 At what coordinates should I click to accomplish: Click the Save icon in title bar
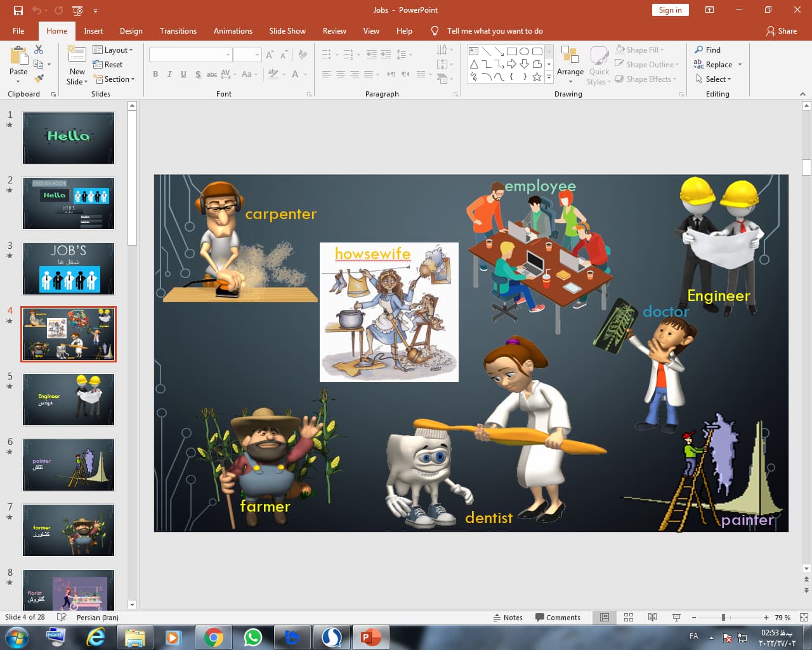point(18,10)
